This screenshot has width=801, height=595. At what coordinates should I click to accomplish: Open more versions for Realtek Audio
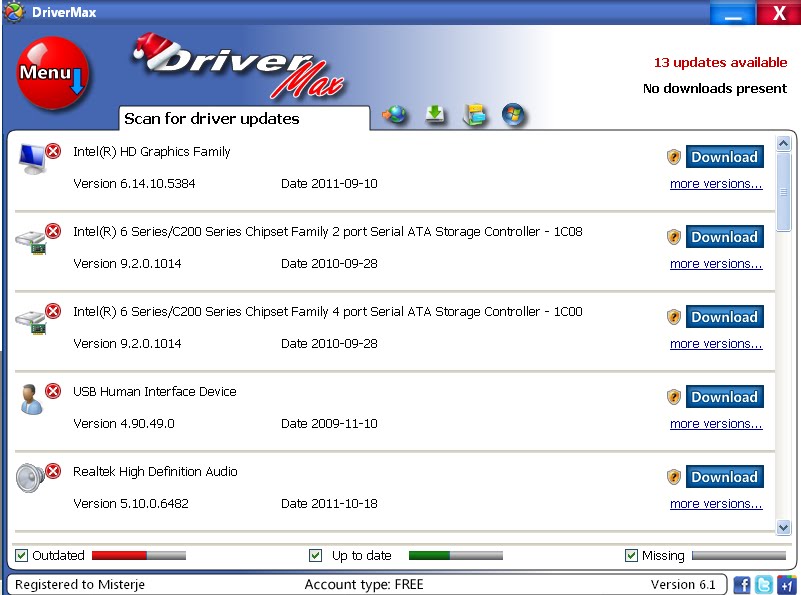716,504
